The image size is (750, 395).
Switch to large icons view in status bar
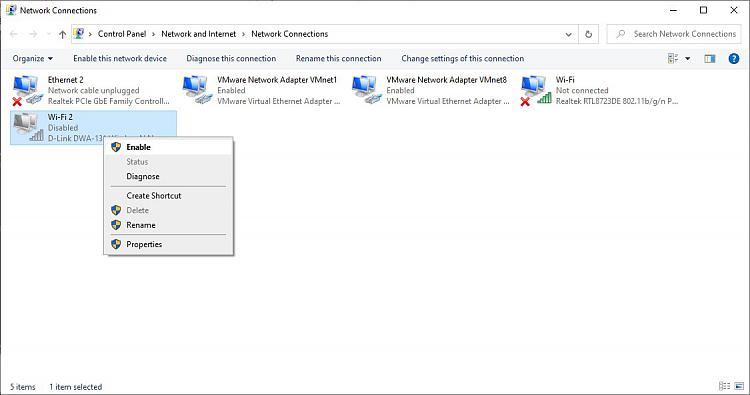click(739, 386)
